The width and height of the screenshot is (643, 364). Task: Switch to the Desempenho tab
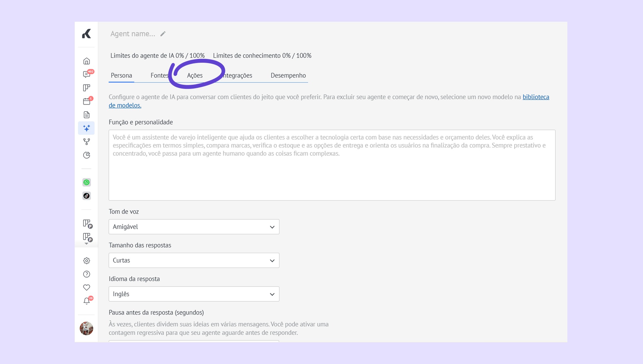(288, 75)
